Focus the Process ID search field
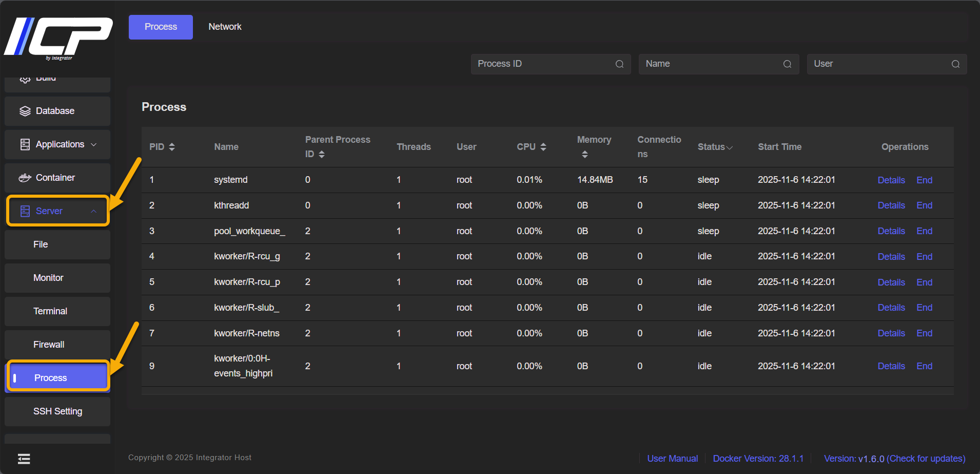Viewport: 980px width, 474px height. tap(551, 64)
